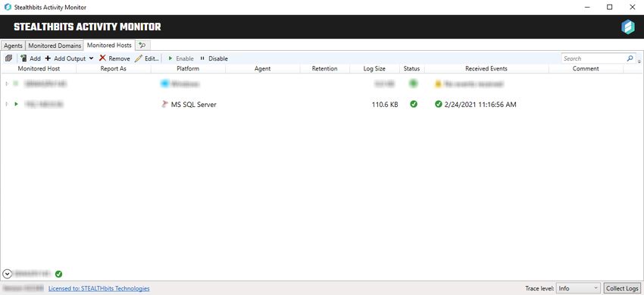The height and width of the screenshot is (295, 644).
Task: Remove the selected host
Action: pyautogui.click(x=114, y=58)
